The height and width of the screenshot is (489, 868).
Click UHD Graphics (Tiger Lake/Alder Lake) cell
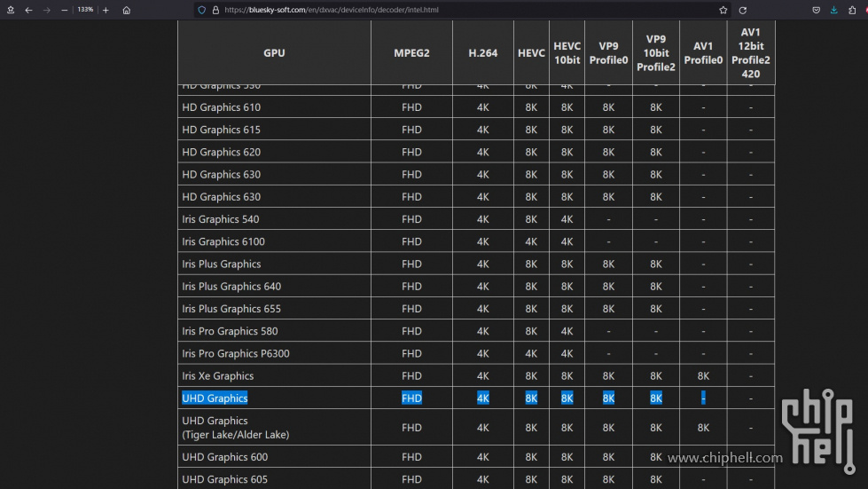coord(274,428)
